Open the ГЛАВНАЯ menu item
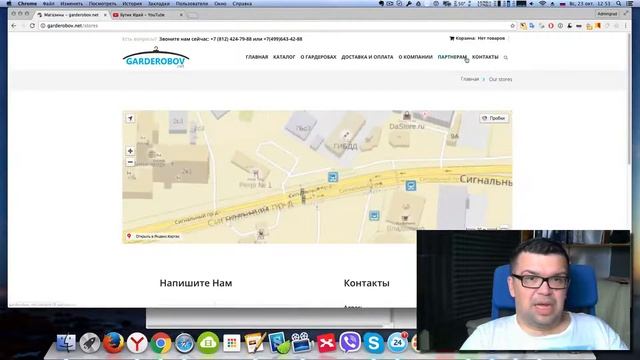Screen dimensions: 640x360 [x=257, y=57]
